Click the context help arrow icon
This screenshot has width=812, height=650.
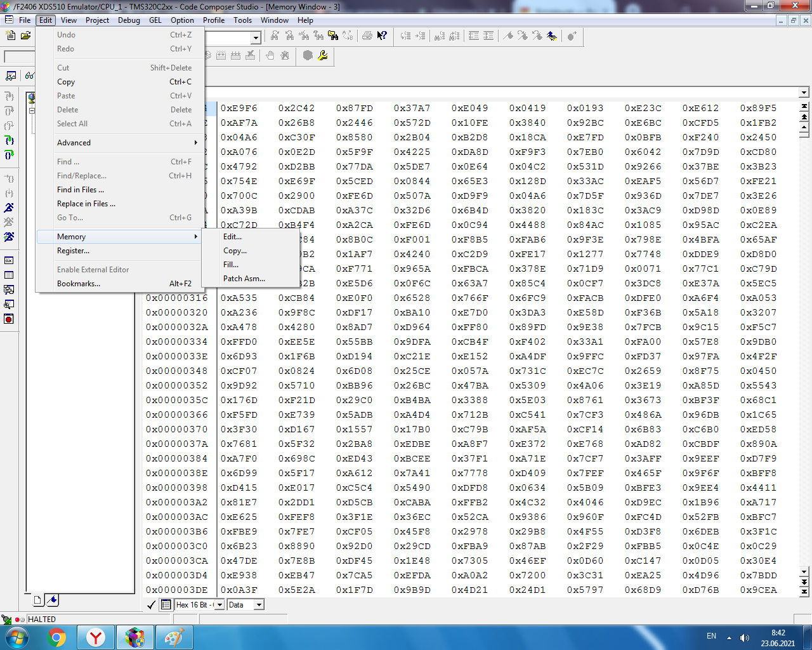tap(382, 36)
